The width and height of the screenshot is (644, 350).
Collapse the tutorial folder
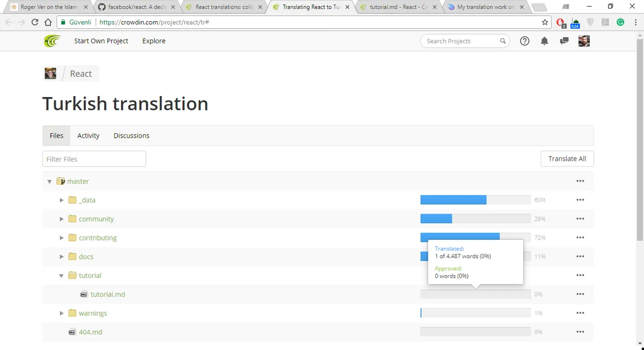[x=61, y=276]
